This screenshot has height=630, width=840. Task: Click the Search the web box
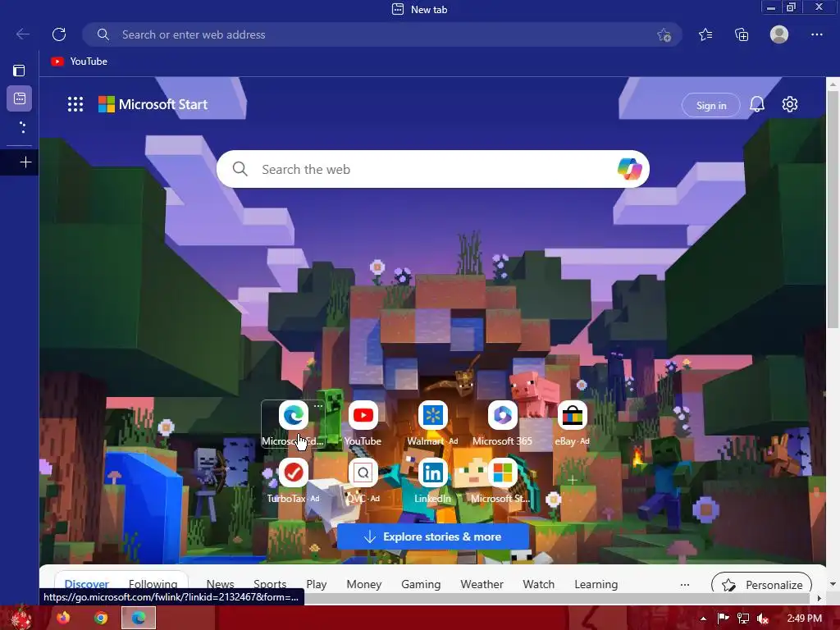pyautogui.click(x=433, y=169)
